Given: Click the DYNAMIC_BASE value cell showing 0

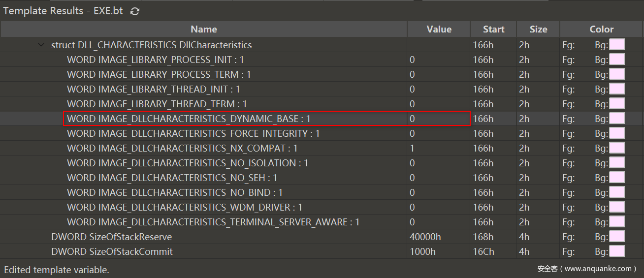Looking at the screenshot, I should click(413, 119).
